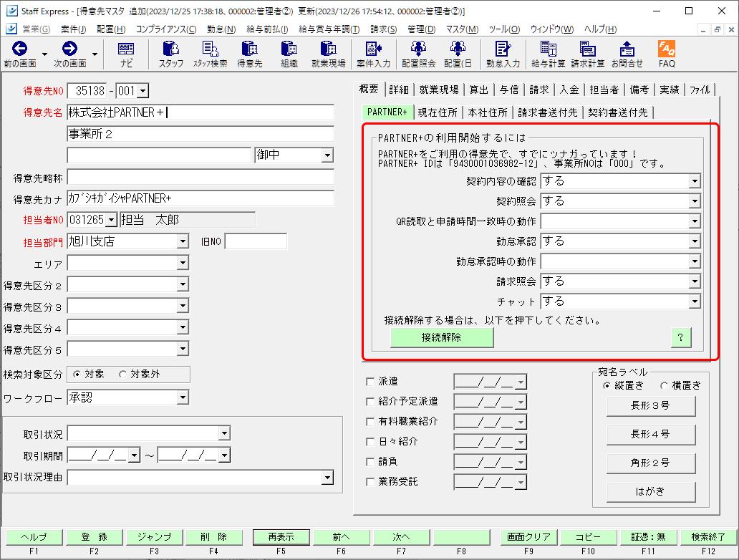The width and height of the screenshot is (739, 560).
Task: Select the 対象外 radio button
Action: [122, 374]
